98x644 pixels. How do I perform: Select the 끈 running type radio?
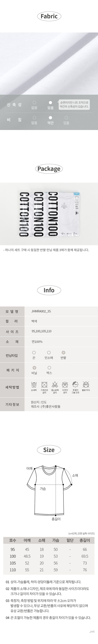[34, 353]
